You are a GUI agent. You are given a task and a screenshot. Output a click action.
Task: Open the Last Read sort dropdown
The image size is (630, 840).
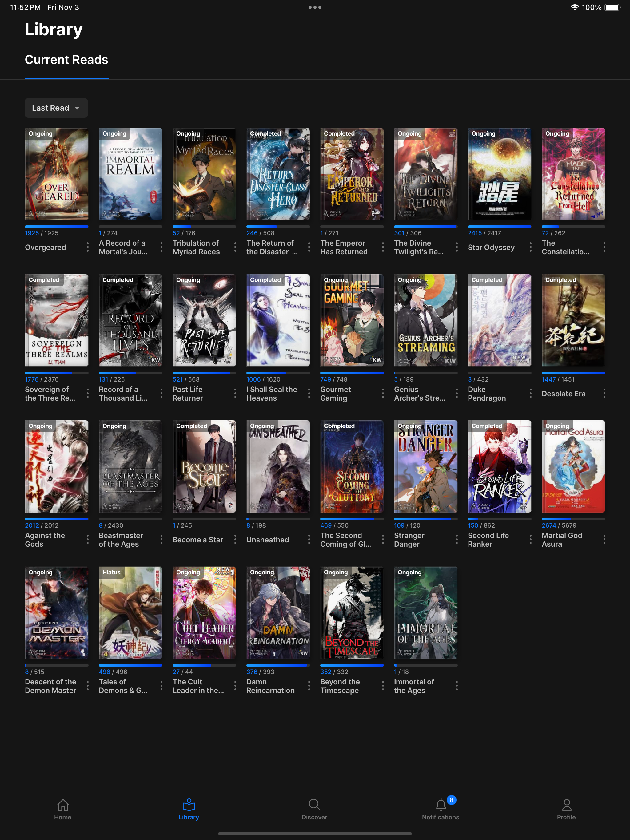coord(56,108)
